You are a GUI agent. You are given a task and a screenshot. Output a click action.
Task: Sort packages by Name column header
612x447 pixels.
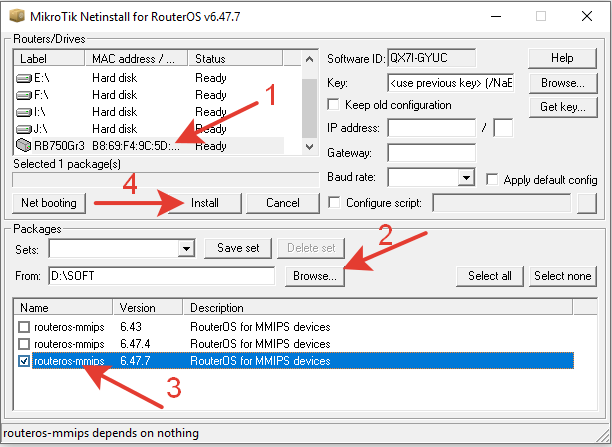click(63, 308)
